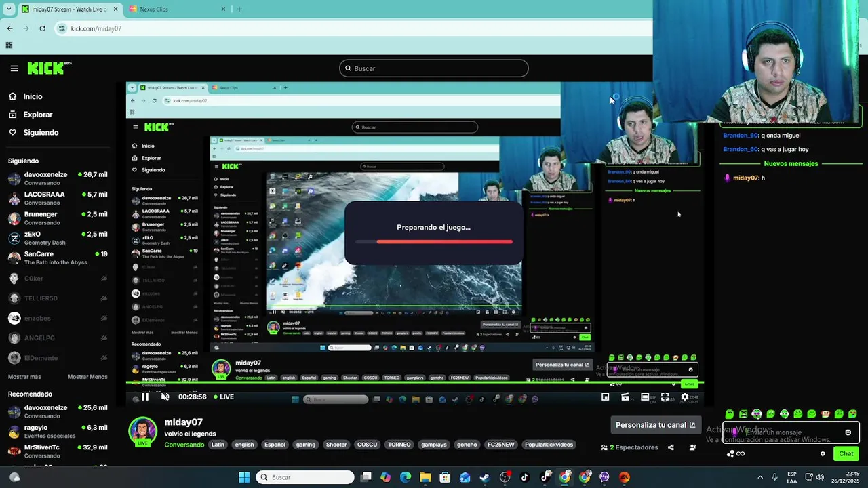Open LACOBRAAA channel in the sidebar

click(x=58, y=198)
